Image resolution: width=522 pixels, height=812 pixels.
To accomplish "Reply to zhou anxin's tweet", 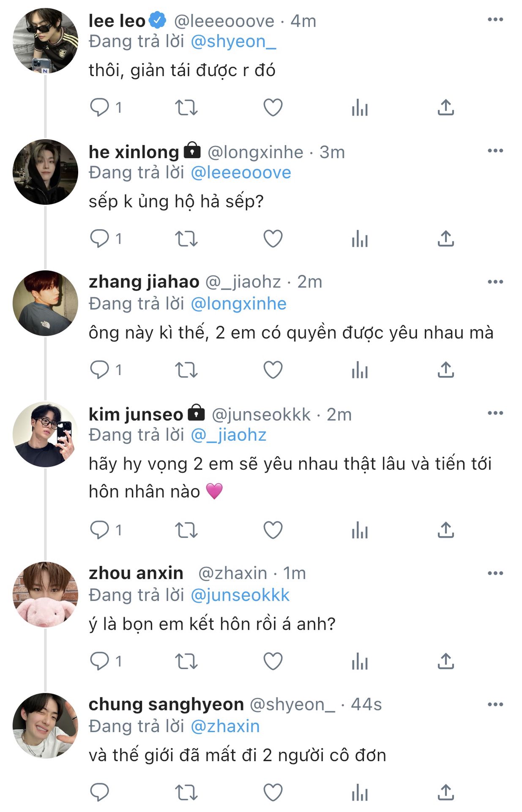I will (100, 661).
